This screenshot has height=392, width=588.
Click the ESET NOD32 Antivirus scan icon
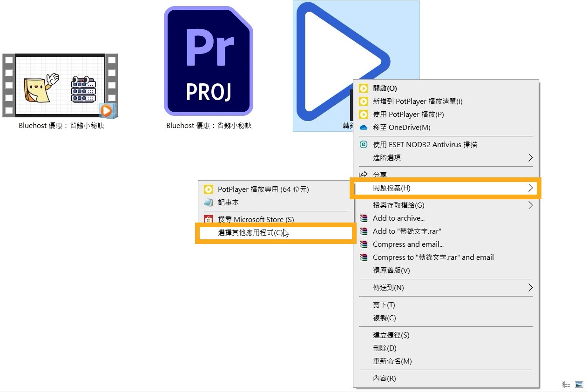pyautogui.click(x=364, y=144)
